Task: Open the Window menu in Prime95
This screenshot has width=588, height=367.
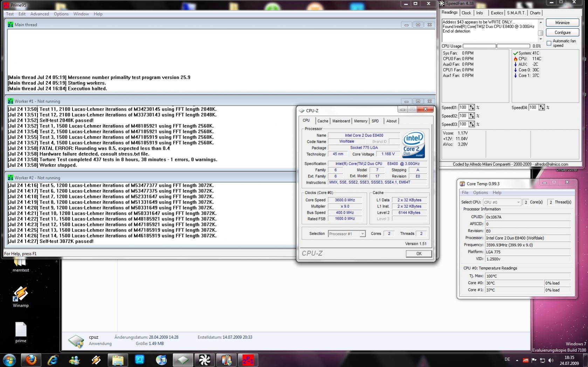Action: pos(81,14)
